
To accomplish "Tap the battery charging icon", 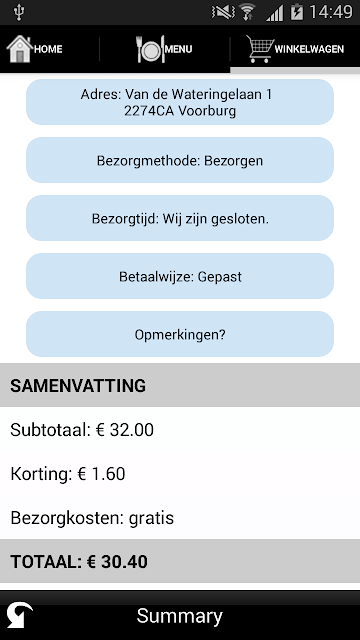I will click(297, 12).
